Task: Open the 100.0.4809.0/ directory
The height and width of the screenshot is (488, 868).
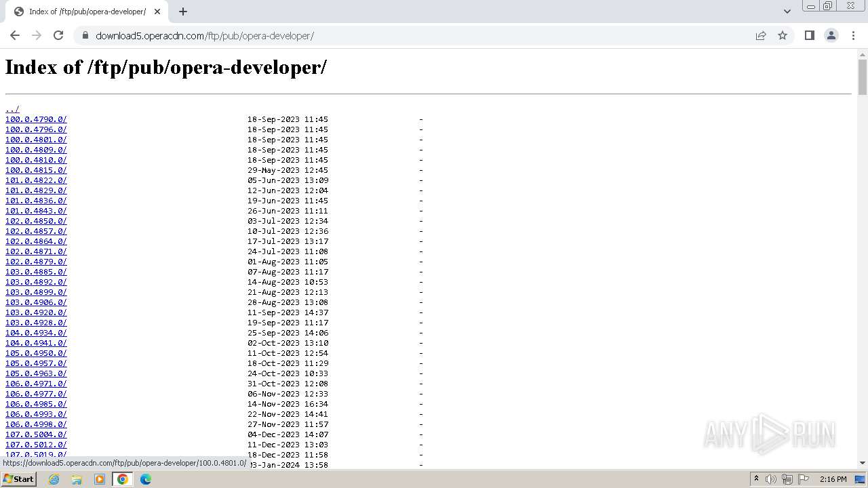Action: click(36, 150)
